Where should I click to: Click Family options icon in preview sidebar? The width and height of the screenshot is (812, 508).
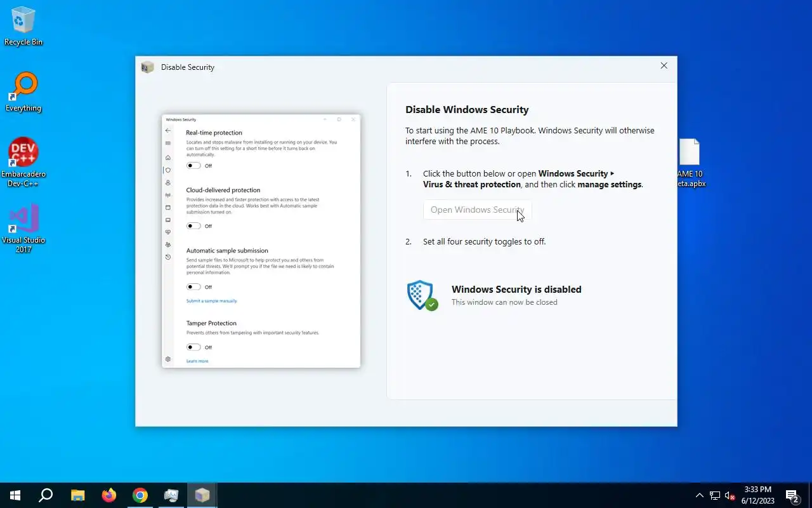click(168, 244)
